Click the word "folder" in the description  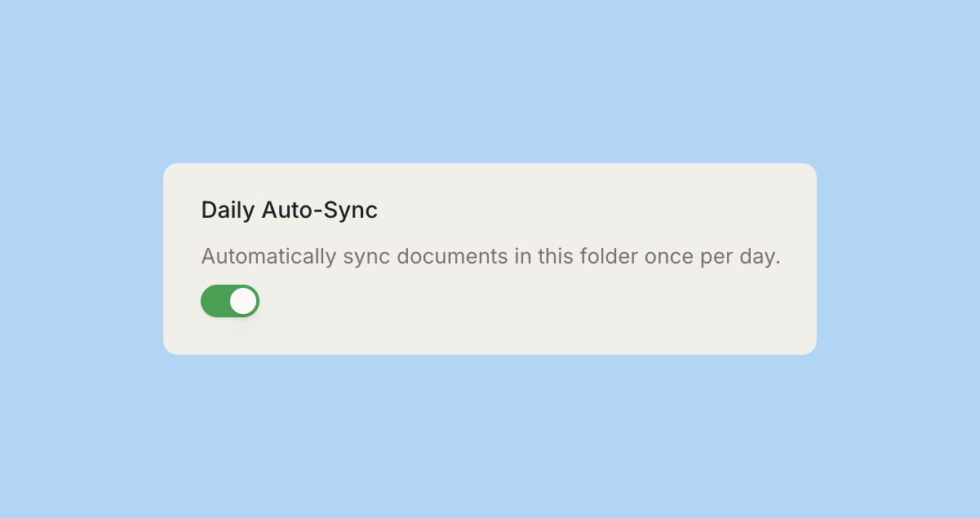point(610,256)
